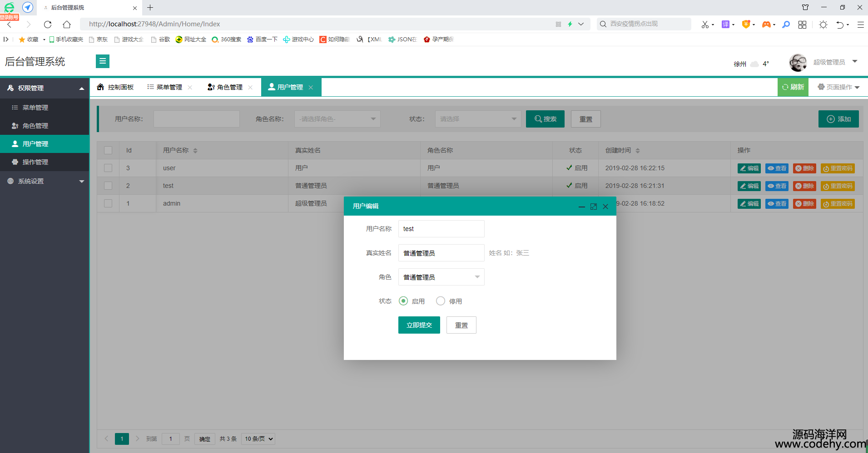The height and width of the screenshot is (453, 868).
Task: Click the 立即提交 submit button
Action: point(419,325)
